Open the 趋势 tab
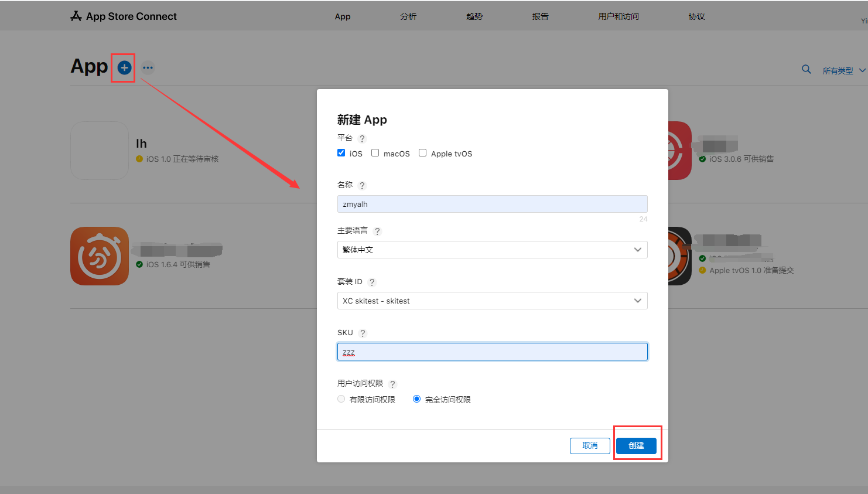Viewport: 868px width, 494px height. click(x=474, y=16)
